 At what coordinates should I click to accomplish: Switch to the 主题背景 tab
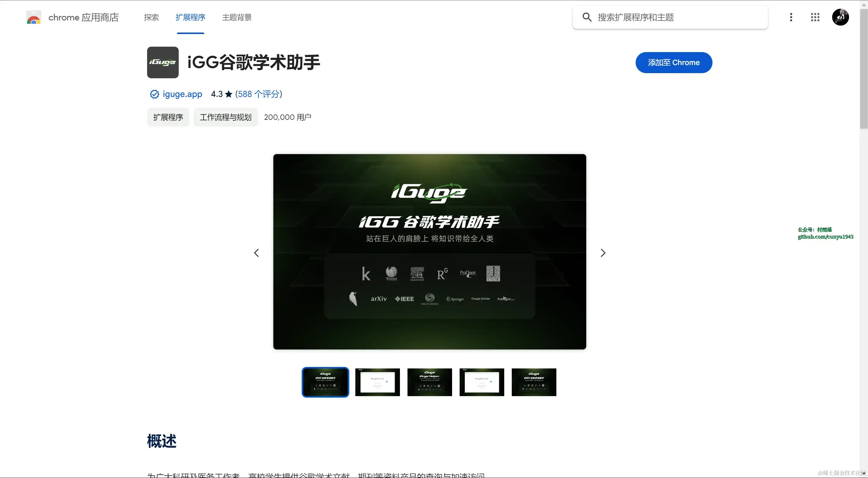coord(237,17)
